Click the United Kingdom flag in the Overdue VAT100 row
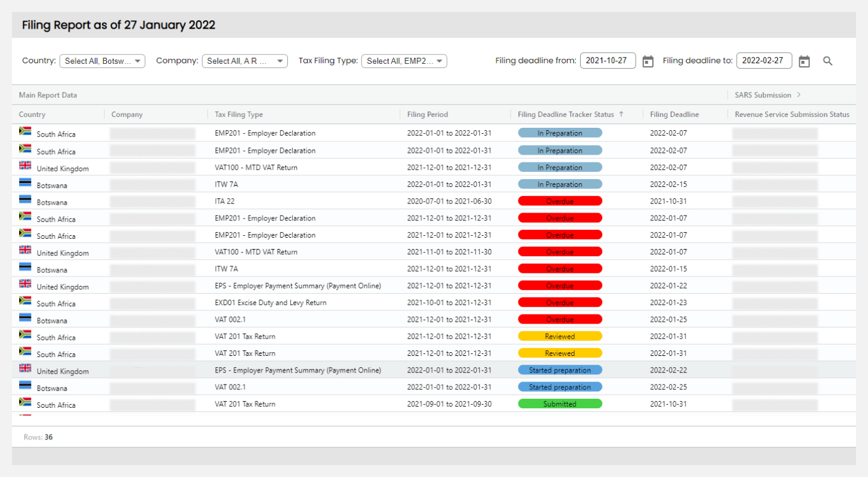This screenshot has width=868, height=477. [x=25, y=250]
